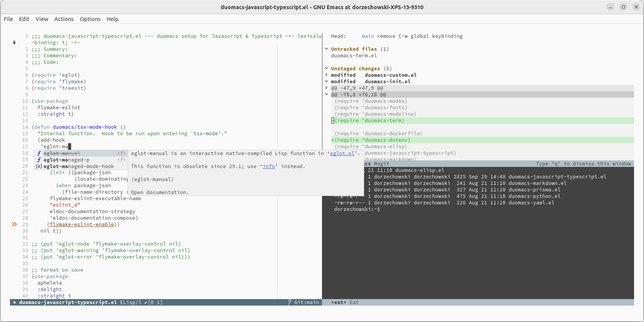Open the Options menu
Screen dimensions: 644x322
pos(90,19)
